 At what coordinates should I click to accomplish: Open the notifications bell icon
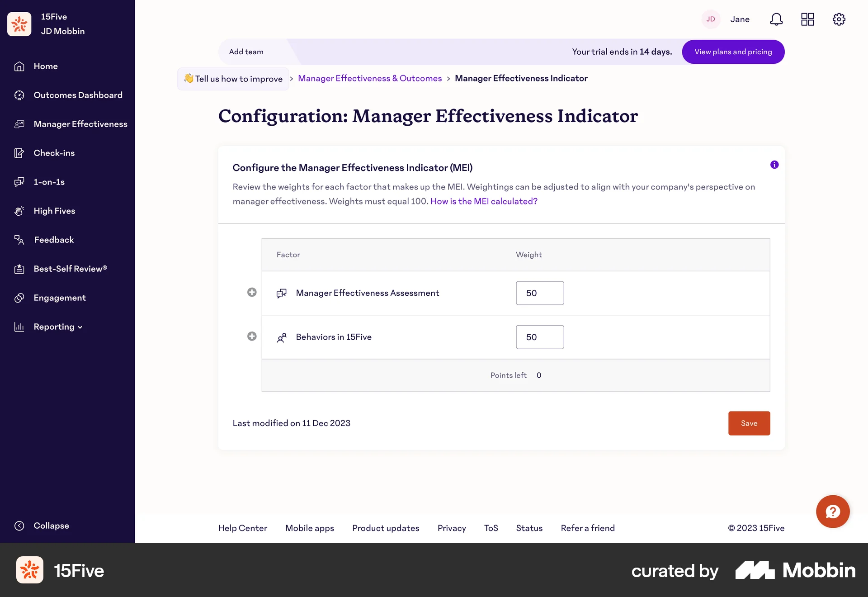click(776, 19)
